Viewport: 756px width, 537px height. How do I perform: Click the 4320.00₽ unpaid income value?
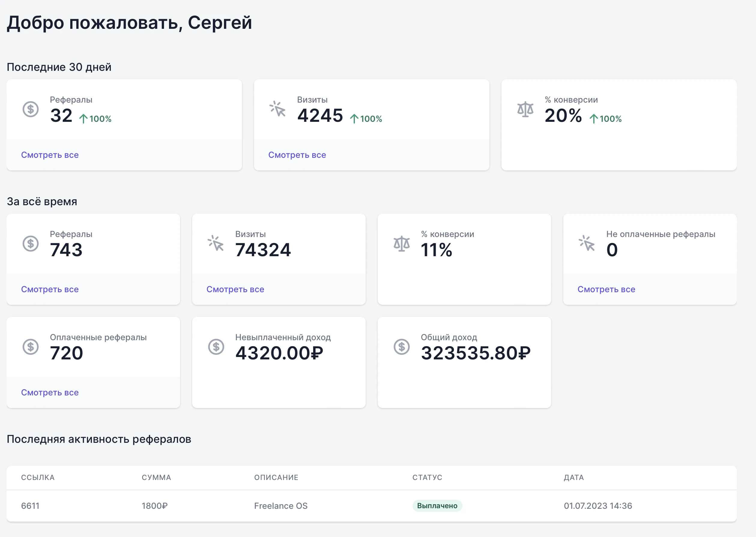279,353
